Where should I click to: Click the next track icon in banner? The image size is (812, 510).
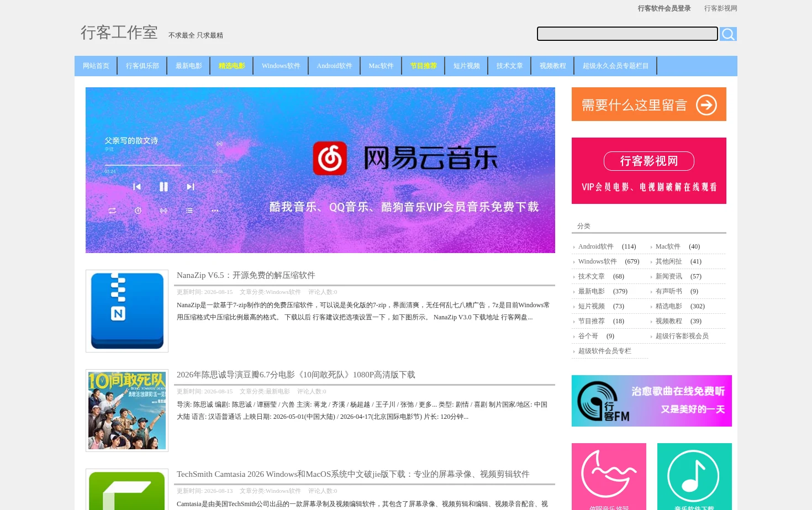pos(190,187)
